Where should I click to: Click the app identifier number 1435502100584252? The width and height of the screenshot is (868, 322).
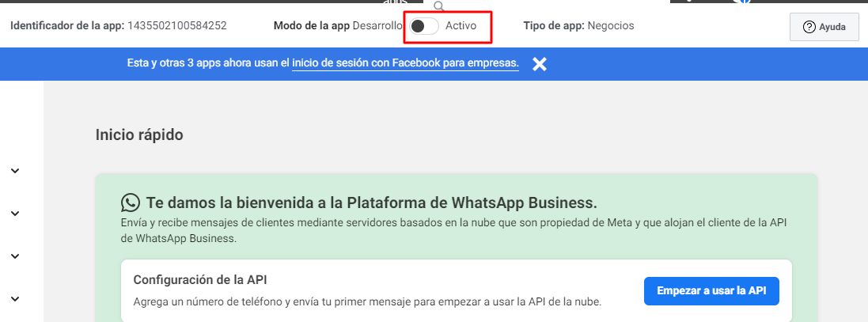tap(177, 26)
